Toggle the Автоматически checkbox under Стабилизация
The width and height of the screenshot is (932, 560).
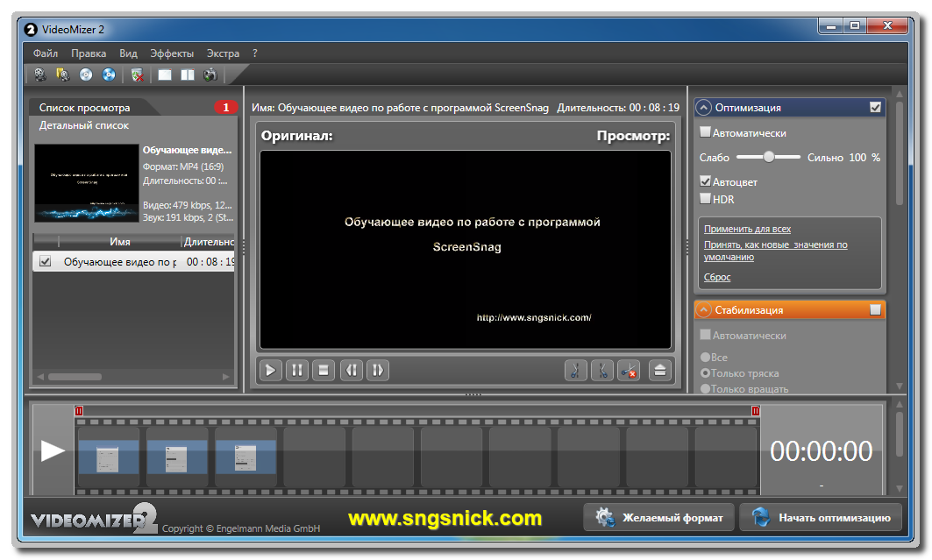(705, 335)
